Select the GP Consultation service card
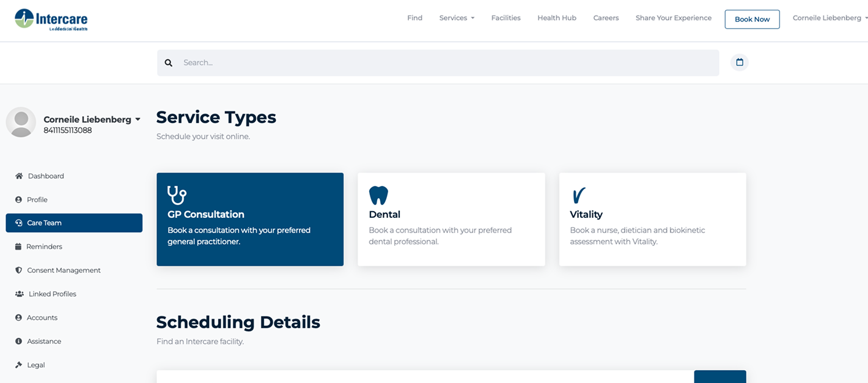This screenshot has height=383, width=868. 250,220
